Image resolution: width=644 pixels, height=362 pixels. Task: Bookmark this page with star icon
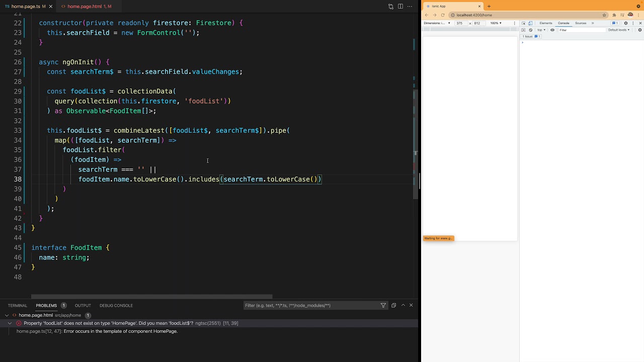coord(604,15)
